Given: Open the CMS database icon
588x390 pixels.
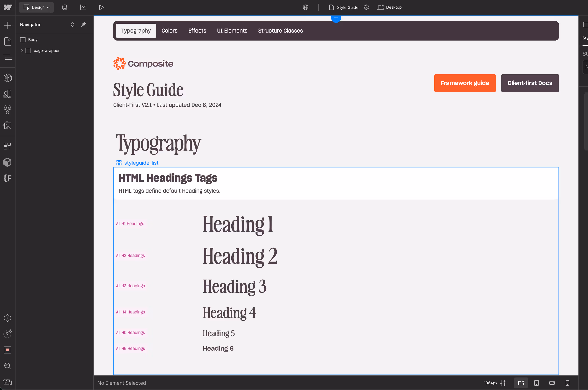Looking at the screenshot, I should (65, 7).
